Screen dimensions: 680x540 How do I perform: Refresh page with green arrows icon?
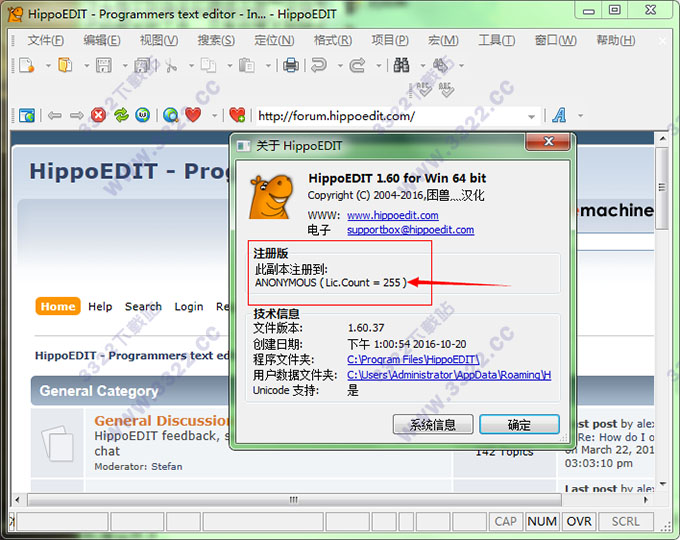coord(121,115)
